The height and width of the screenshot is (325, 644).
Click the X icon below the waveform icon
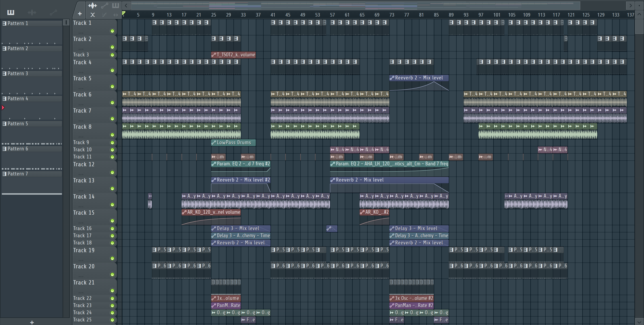click(x=93, y=15)
